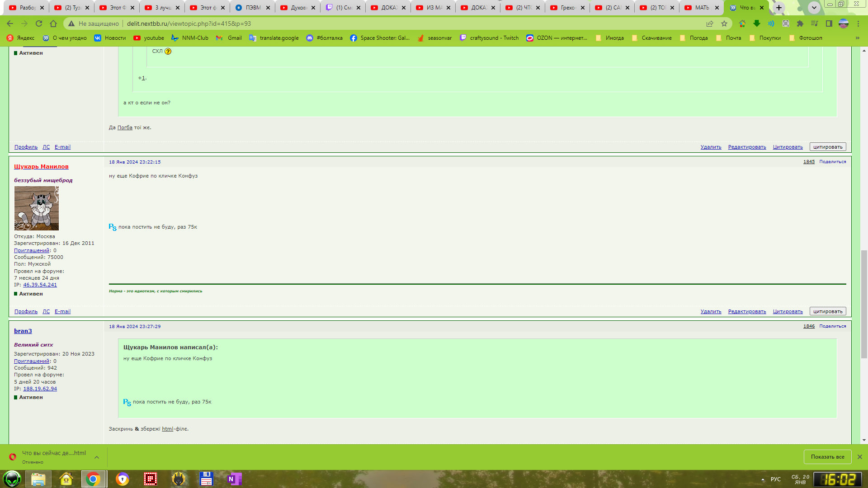868x488 pixels.
Task: Open the translate.google bookmark
Action: [x=274, y=38]
